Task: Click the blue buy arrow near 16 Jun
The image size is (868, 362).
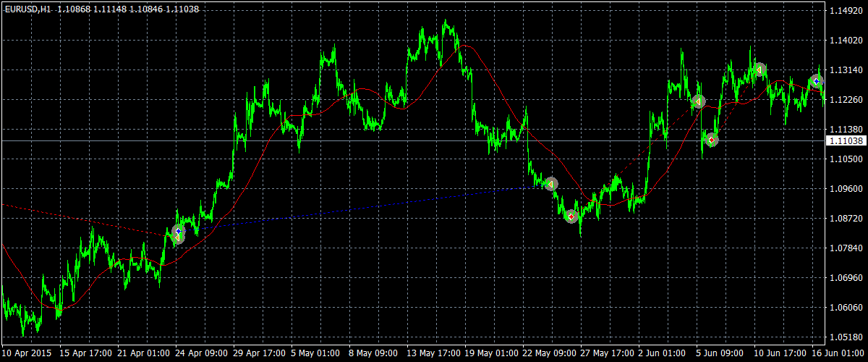Action: point(816,80)
